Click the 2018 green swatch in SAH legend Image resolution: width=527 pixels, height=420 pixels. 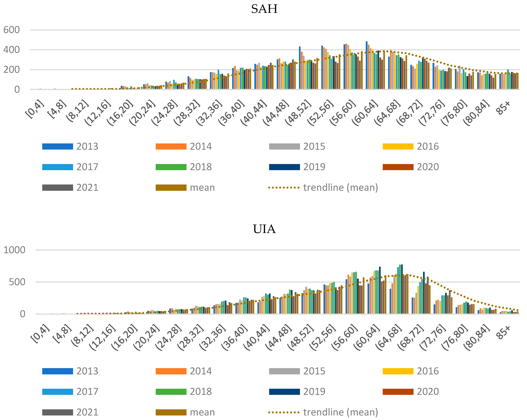tap(171, 167)
